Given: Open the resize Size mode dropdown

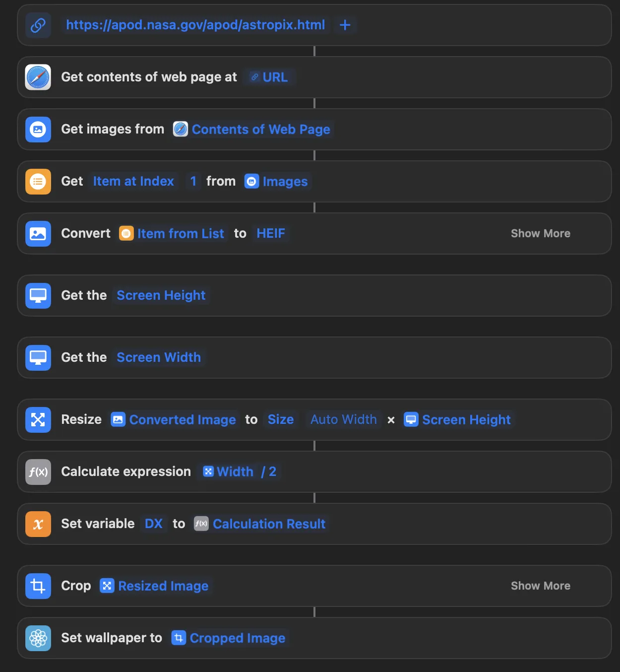Looking at the screenshot, I should tap(281, 420).
